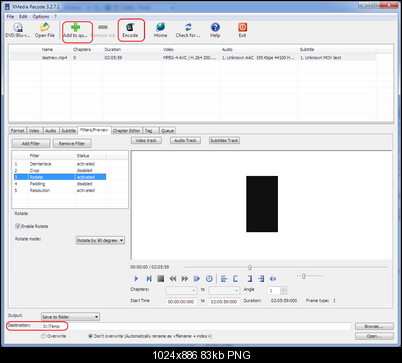Click the Open File toolbar icon

tap(45, 30)
